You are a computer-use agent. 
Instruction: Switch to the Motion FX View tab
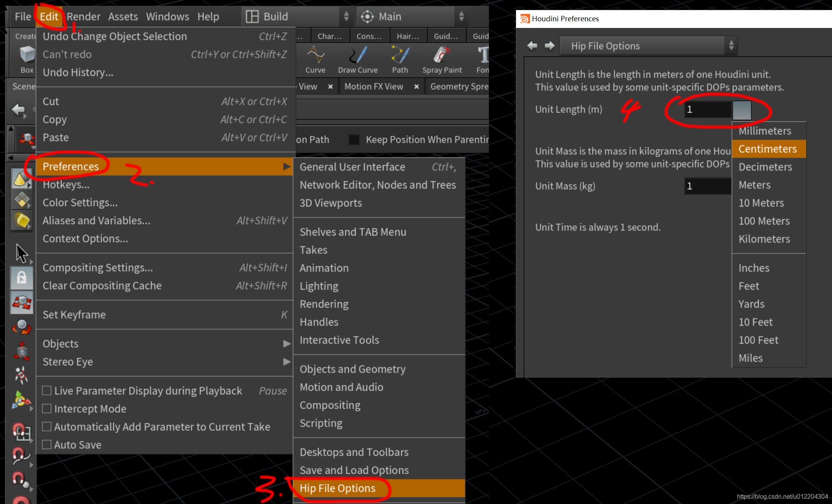pyautogui.click(x=374, y=87)
